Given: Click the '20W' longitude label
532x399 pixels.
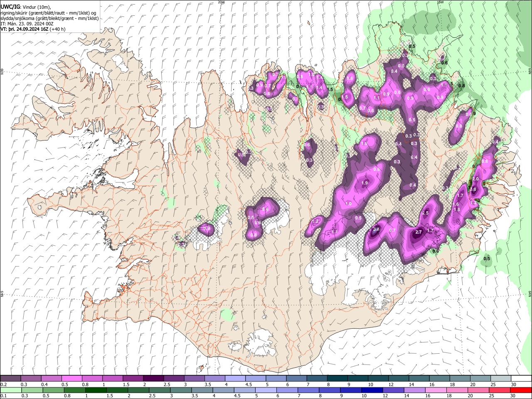Looking at the screenshot, I should 222,2.
